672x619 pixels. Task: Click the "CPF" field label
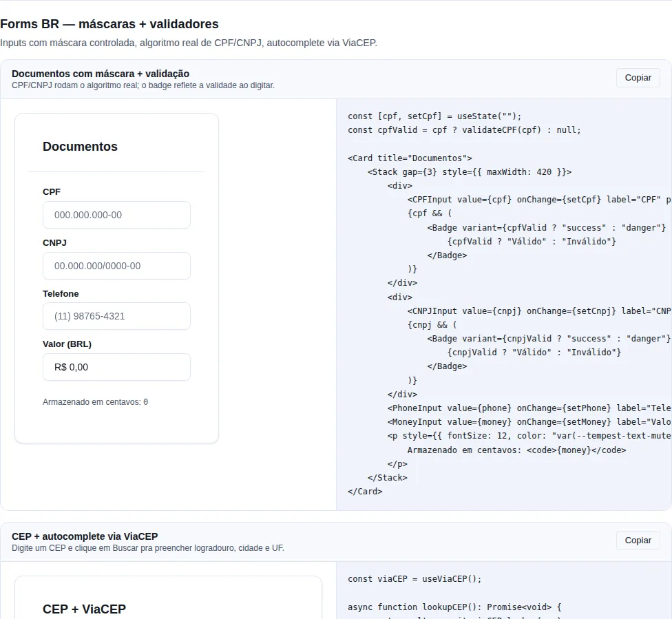pyautogui.click(x=52, y=191)
